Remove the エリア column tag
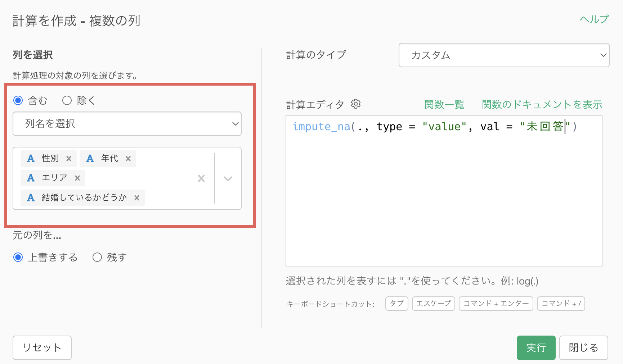 77,178
